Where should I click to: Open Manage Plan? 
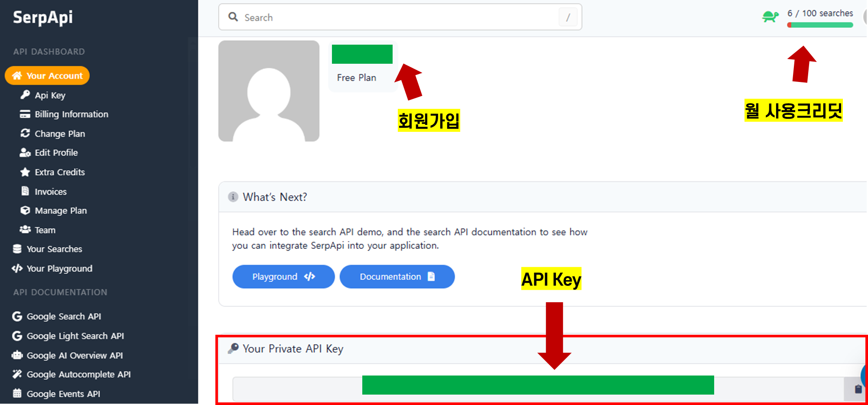click(61, 210)
